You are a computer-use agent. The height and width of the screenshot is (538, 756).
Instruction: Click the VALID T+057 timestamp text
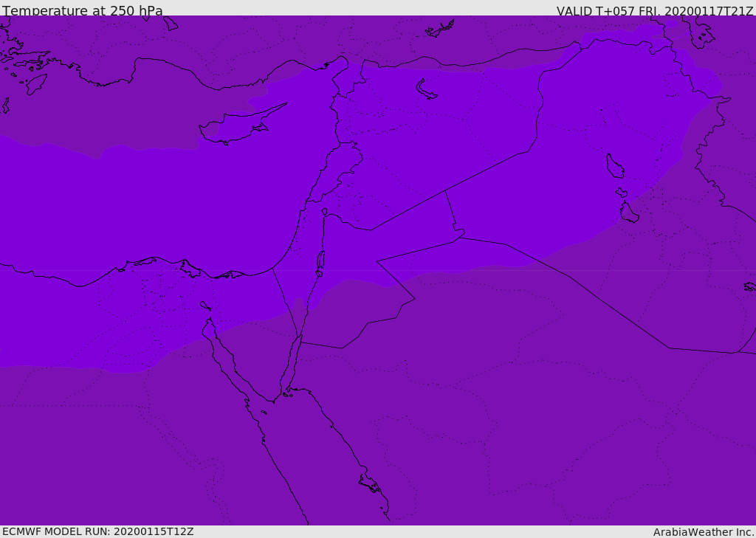pos(654,10)
